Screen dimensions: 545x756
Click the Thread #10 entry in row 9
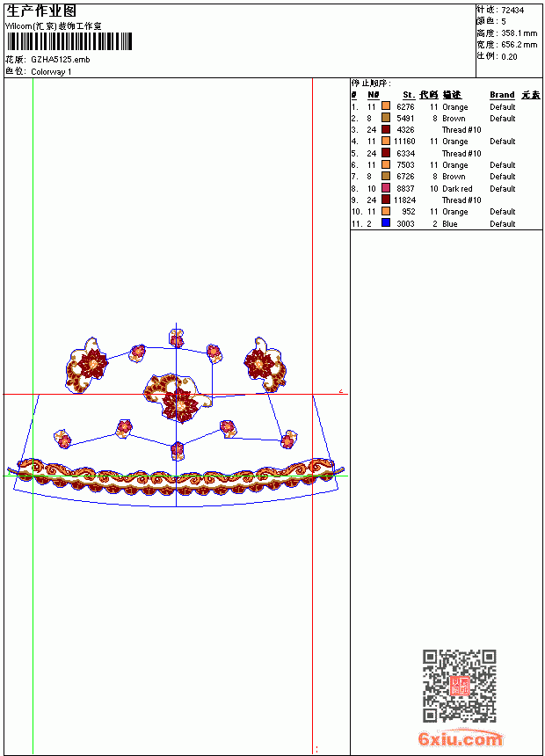[461, 200]
